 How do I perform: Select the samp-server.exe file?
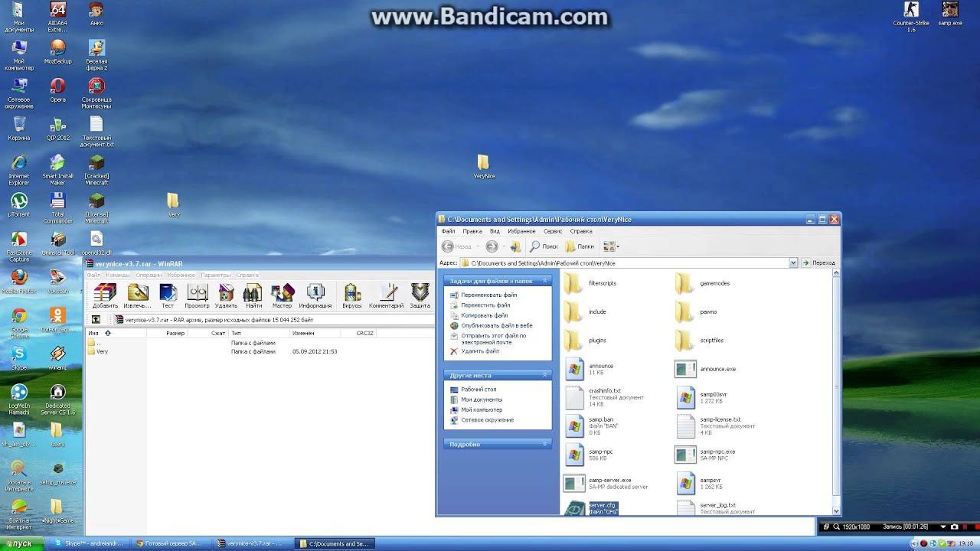[x=606, y=483]
